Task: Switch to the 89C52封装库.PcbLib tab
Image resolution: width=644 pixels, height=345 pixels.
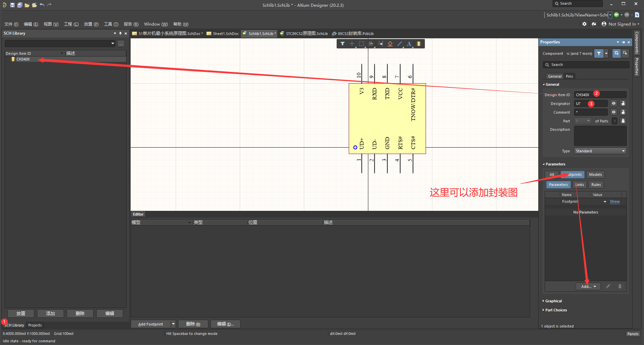Action: [x=352, y=34]
